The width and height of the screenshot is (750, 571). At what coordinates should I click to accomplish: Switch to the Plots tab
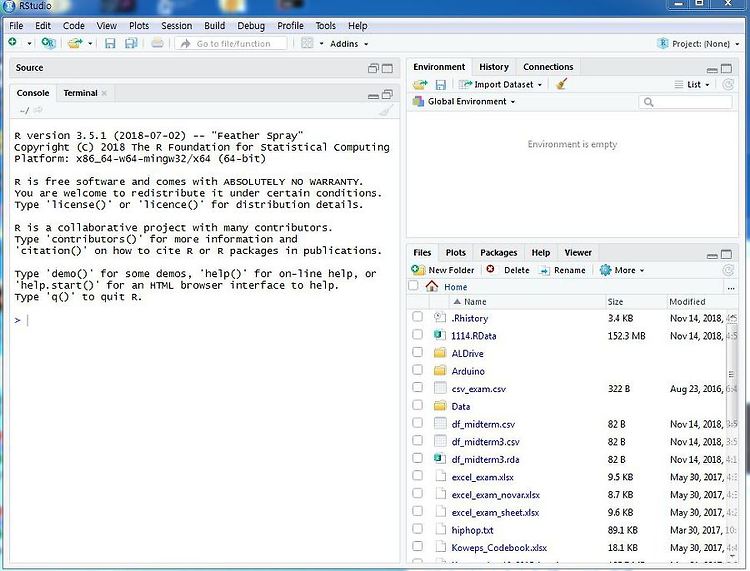tap(455, 253)
